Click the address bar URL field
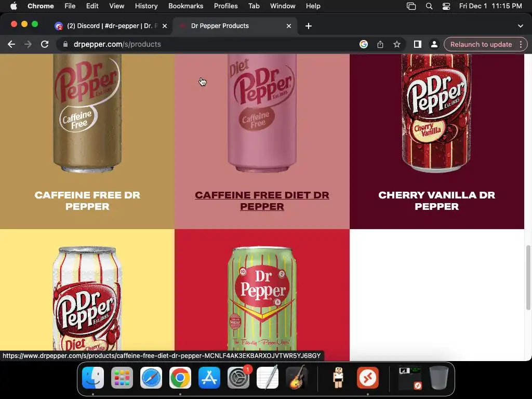 [x=210, y=44]
